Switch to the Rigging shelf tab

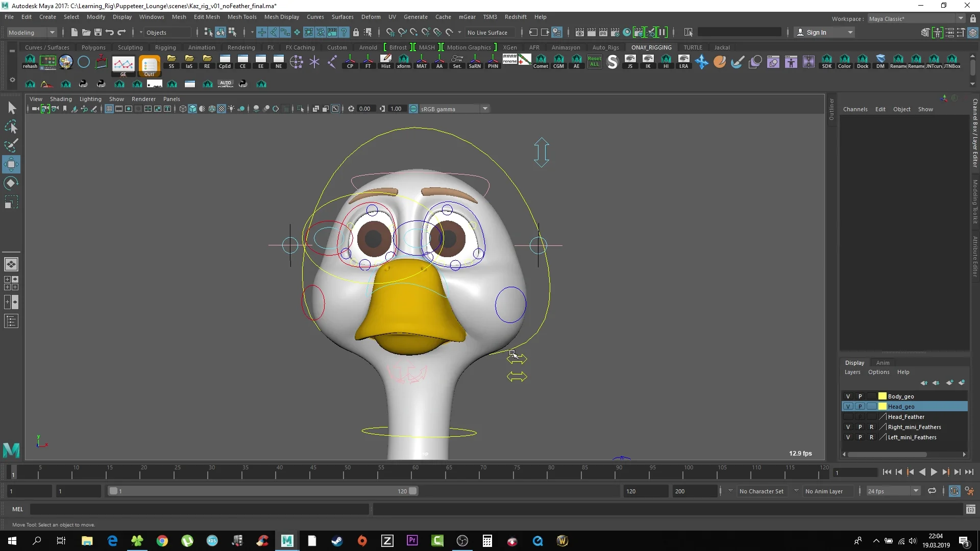pyautogui.click(x=165, y=47)
